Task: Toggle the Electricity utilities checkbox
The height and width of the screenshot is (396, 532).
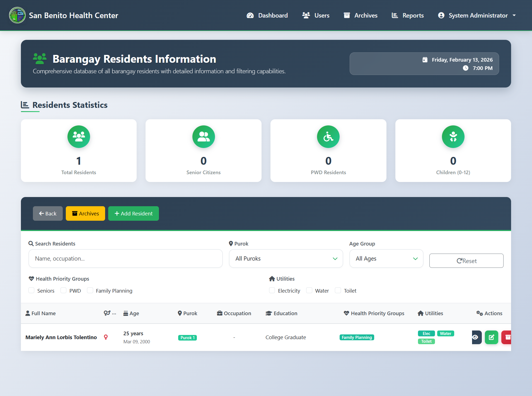Action: (272, 290)
